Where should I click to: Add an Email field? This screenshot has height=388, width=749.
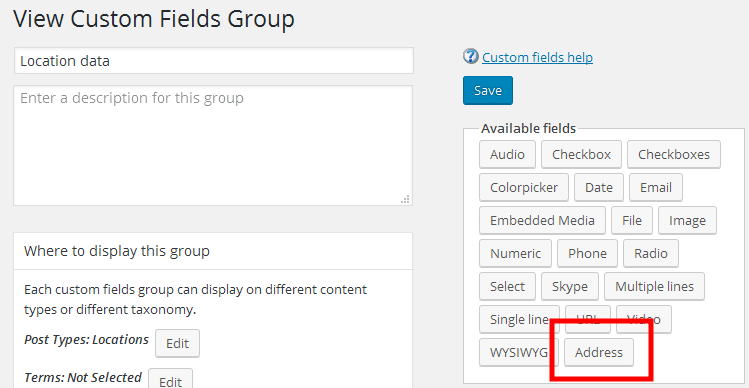click(x=656, y=187)
